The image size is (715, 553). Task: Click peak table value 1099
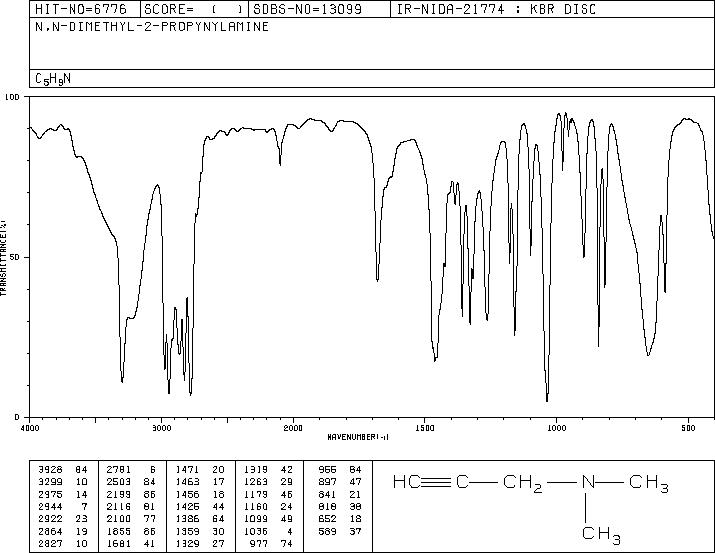pos(256,519)
